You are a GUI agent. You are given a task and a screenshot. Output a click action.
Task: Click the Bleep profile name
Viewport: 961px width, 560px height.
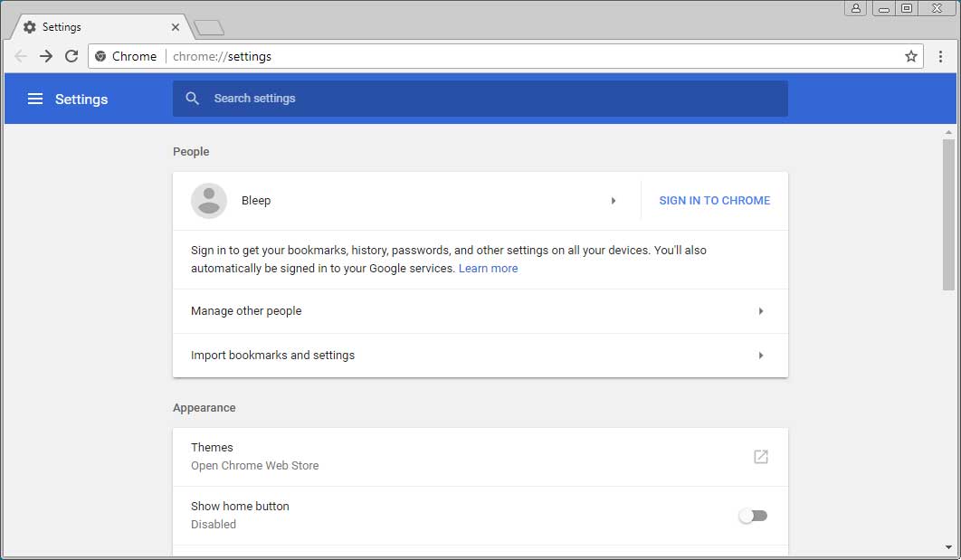(x=256, y=200)
